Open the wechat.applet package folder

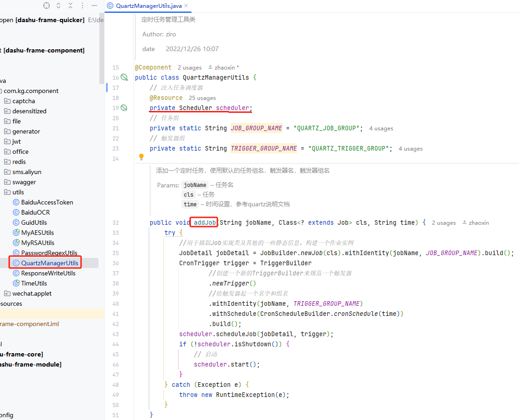pyautogui.click(x=32, y=293)
